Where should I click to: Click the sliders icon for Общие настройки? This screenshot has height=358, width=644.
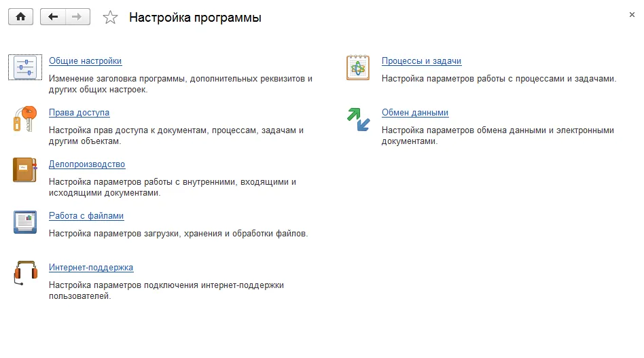pyautogui.click(x=25, y=67)
